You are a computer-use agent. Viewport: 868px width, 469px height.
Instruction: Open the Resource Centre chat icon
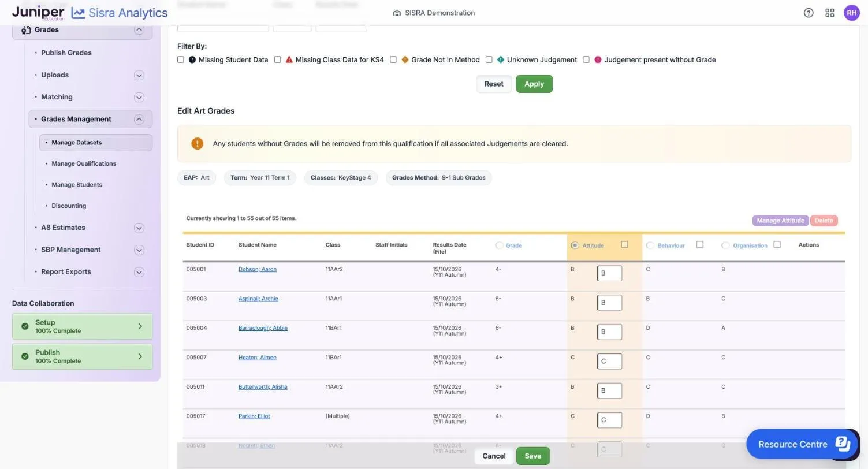tap(842, 444)
